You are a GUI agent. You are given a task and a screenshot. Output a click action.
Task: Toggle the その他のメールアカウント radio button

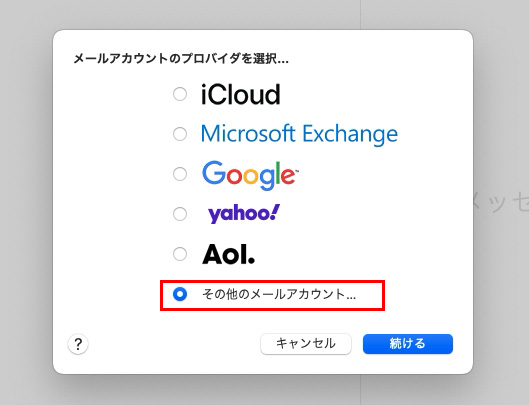pyautogui.click(x=180, y=294)
